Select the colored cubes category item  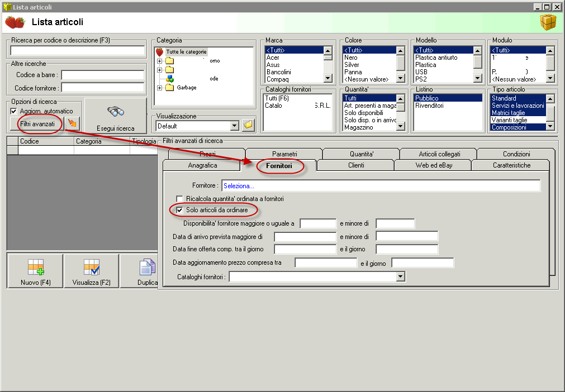coord(170,79)
